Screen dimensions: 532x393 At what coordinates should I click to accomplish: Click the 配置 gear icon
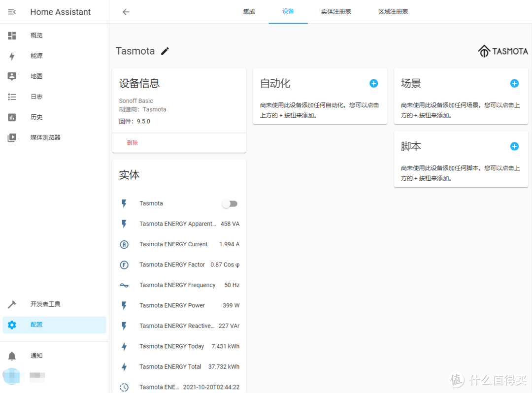(x=12, y=325)
